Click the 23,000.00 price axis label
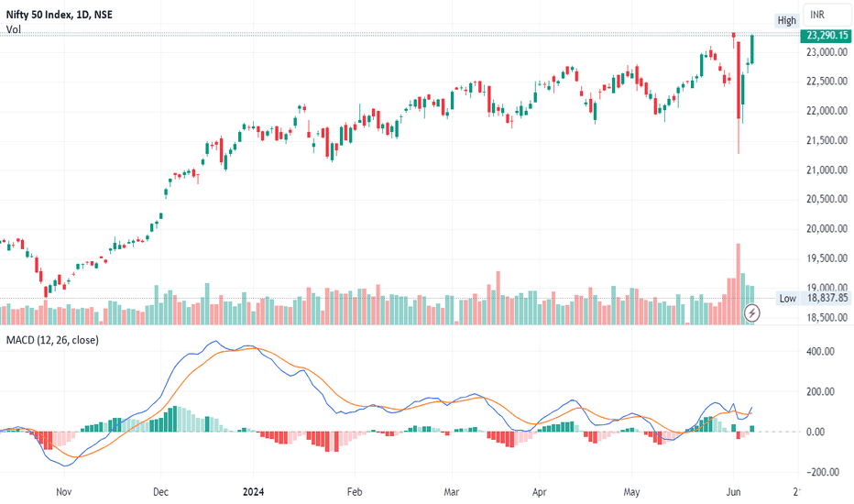This screenshot has height=504, width=854. [827, 52]
